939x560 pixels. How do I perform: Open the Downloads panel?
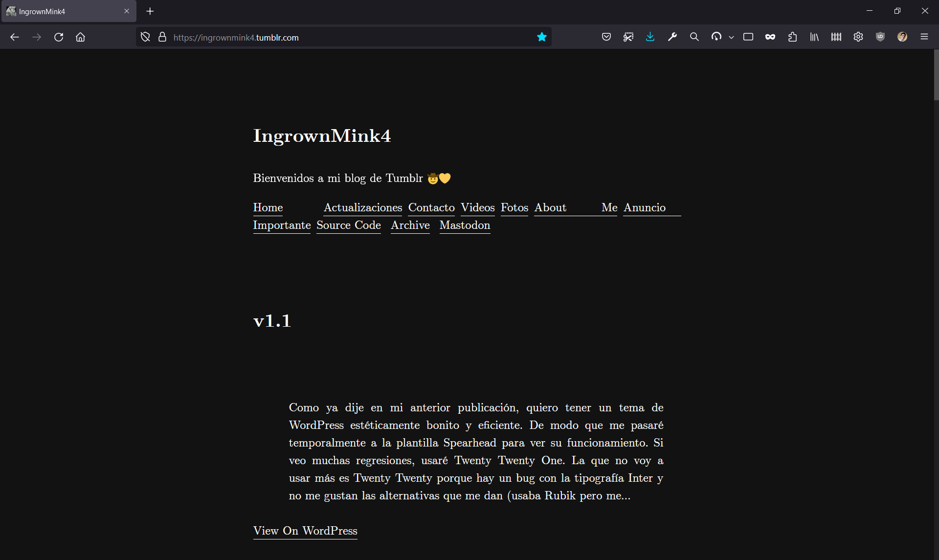[x=650, y=37]
